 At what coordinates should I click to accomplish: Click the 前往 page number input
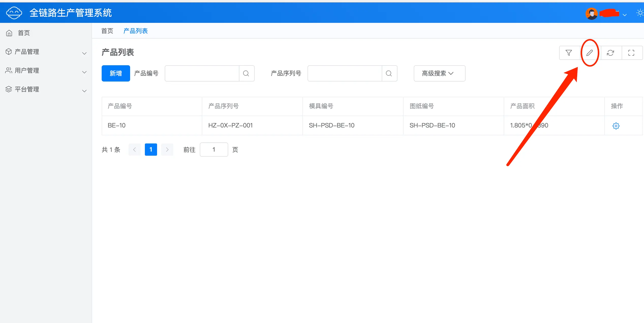[214, 150]
